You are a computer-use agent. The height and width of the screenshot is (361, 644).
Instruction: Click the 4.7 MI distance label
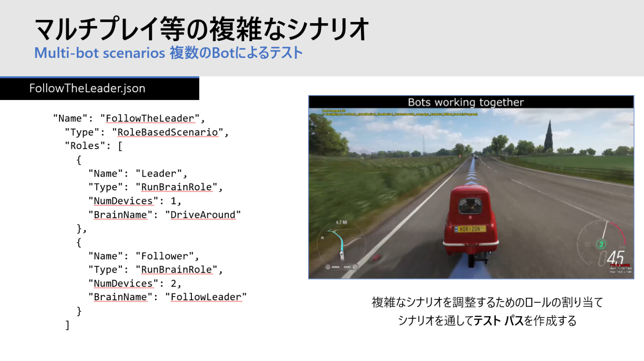[341, 222]
